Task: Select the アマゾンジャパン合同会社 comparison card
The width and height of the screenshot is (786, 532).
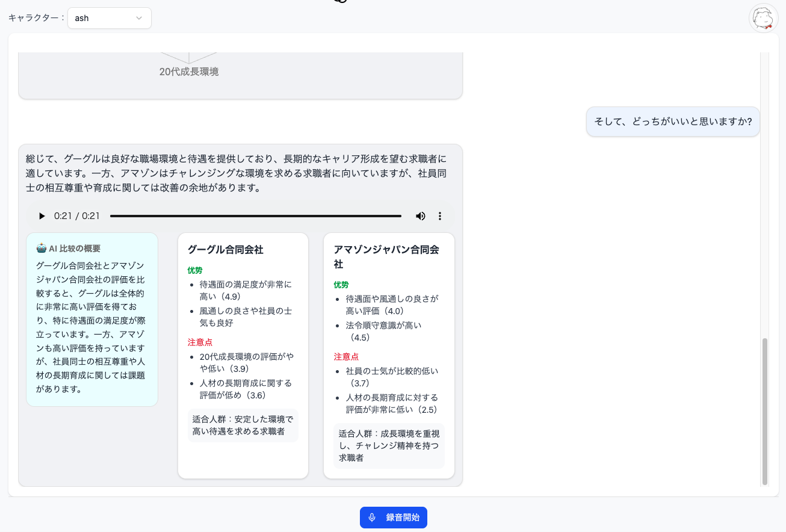Action: (x=389, y=356)
